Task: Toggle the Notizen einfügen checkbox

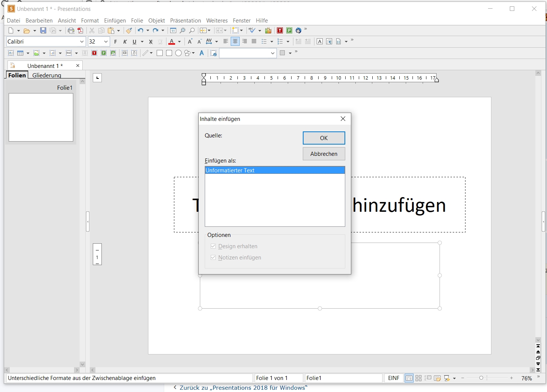Action: (213, 258)
